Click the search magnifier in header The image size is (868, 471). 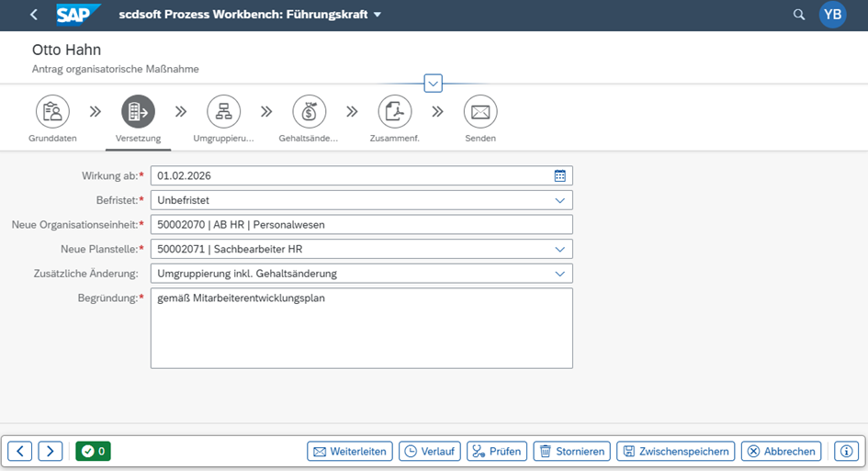(x=799, y=15)
